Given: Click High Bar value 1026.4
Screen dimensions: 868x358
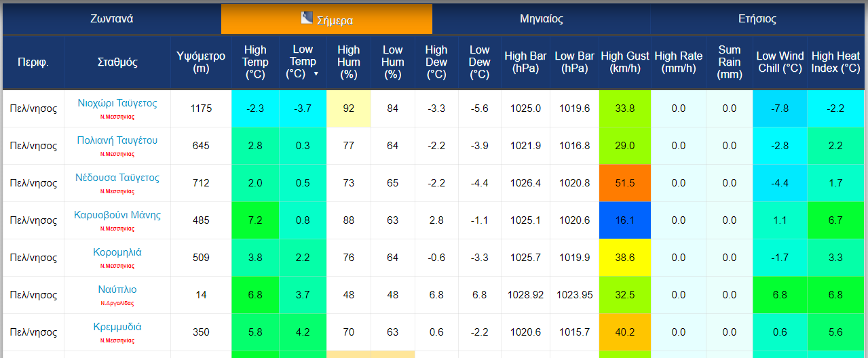Looking at the screenshot, I should [526, 183].
